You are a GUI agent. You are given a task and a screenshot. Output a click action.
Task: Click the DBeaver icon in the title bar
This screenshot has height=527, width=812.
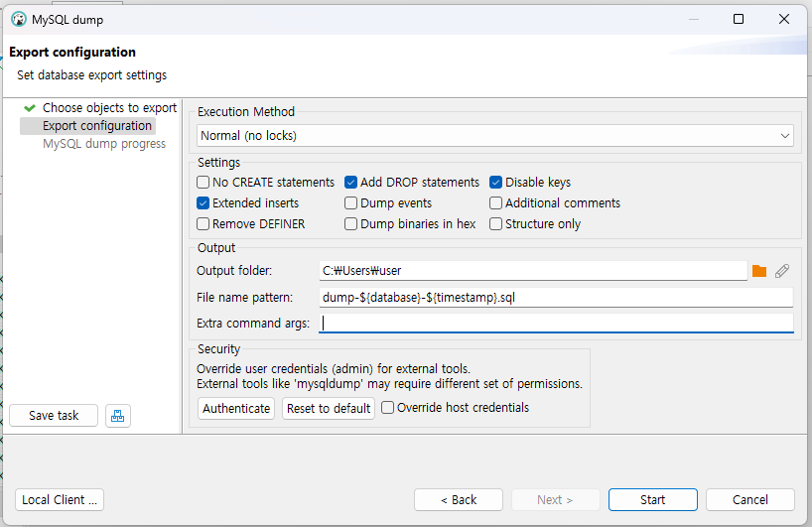point(19,20)
